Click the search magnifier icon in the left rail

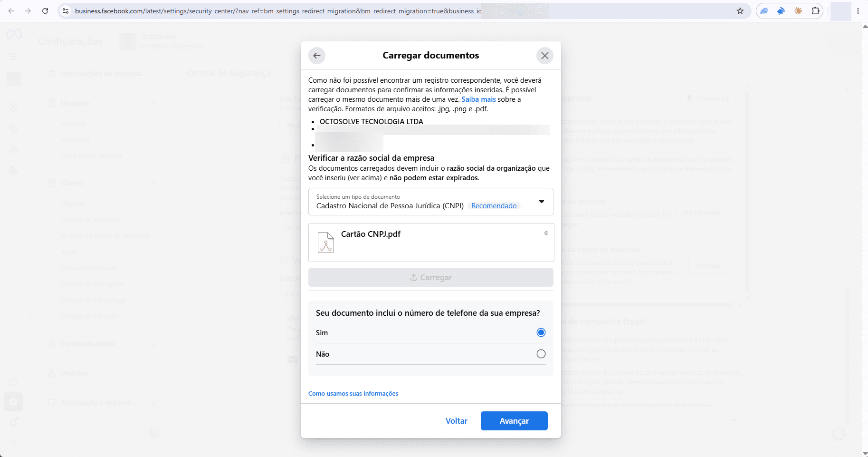pyautogui.click(x=13, y=383)
